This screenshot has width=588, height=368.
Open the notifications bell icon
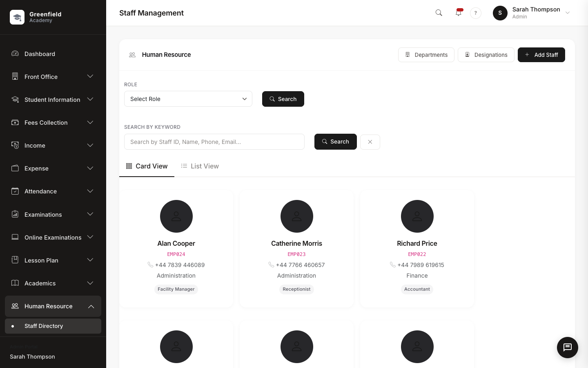(459, 13)
